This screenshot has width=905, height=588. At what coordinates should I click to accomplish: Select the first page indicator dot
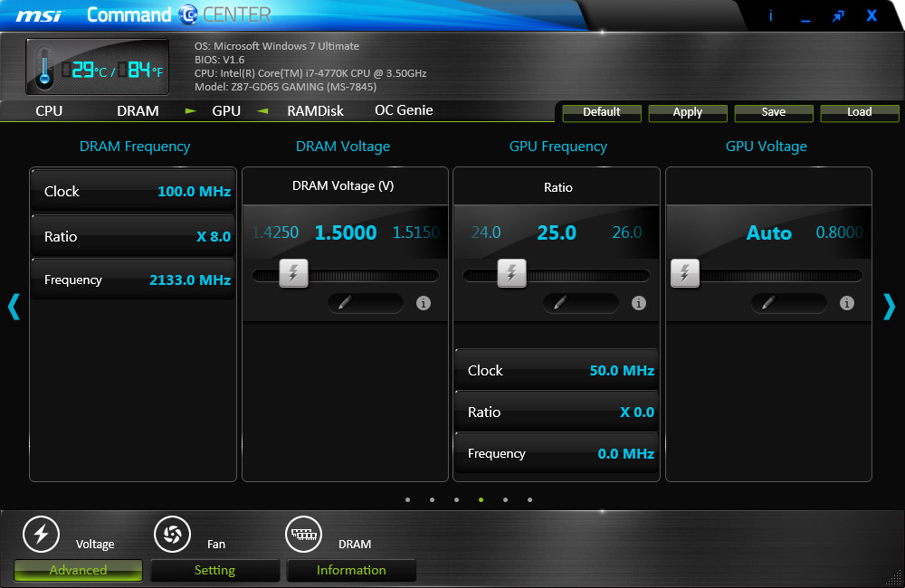408,499
